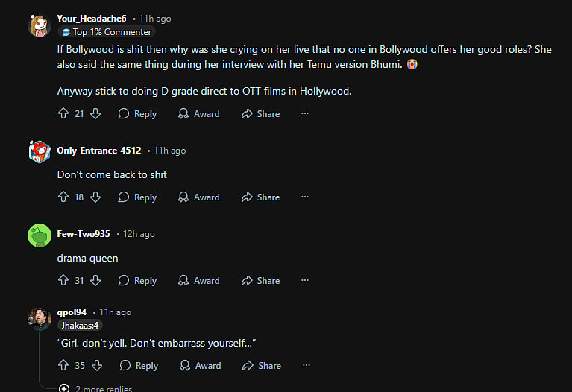The height and width of the screenshot is (392, 572).
Task: Click Your_Headache6's avatar image
Action: coord(40,25)
